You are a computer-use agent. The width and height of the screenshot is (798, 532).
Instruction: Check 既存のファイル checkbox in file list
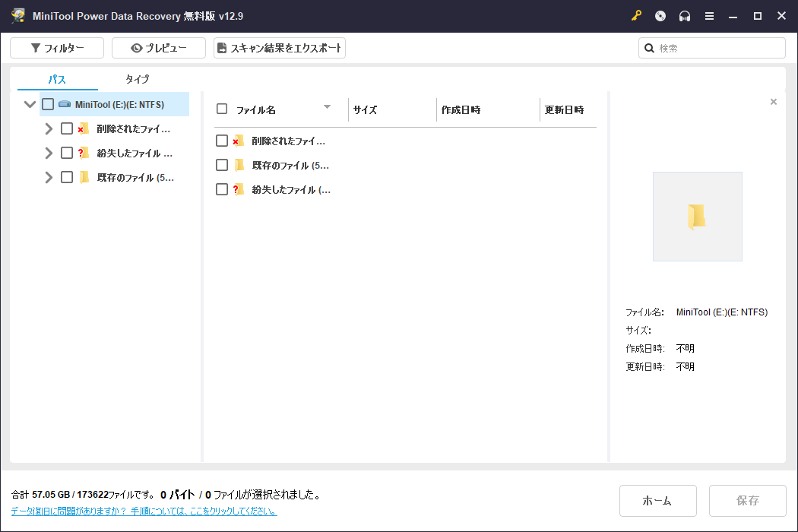pos(222,165)
